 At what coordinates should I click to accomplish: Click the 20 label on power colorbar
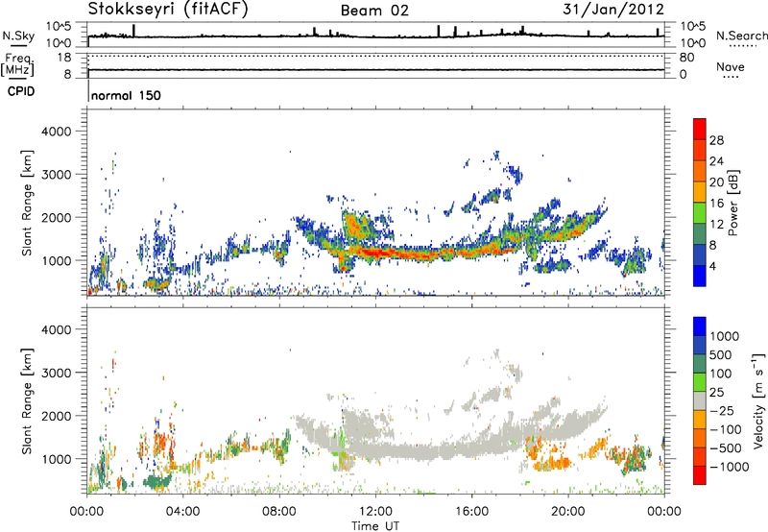716,182
